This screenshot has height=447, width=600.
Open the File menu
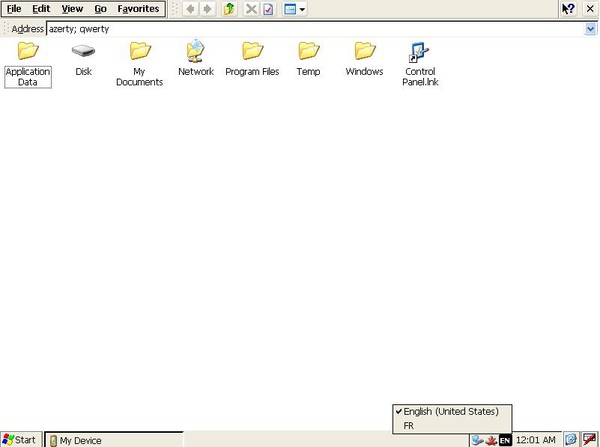pos(14,9)
